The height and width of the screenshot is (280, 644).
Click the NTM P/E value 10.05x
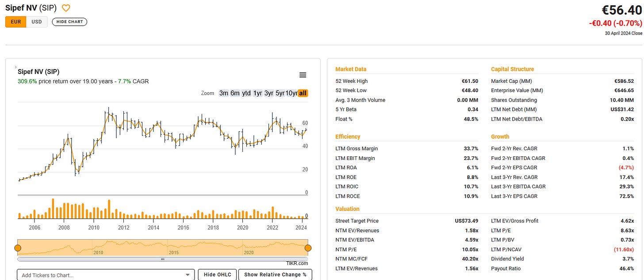[x=470, y=249]
